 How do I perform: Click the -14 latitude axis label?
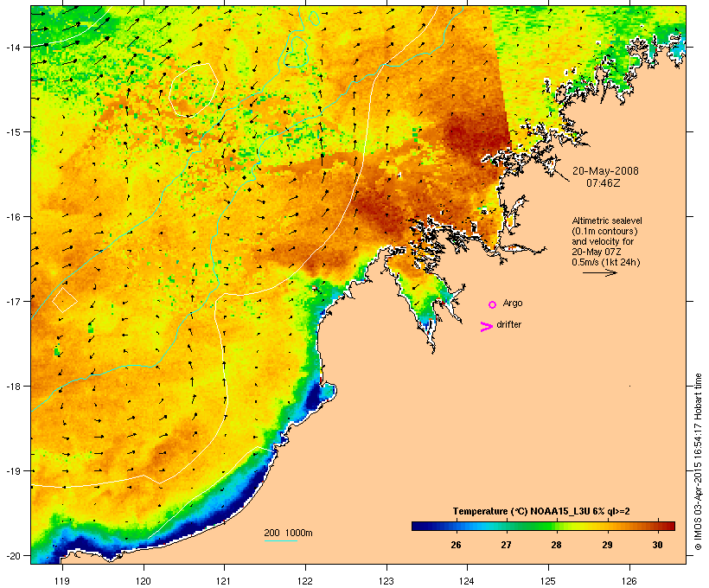pyautogui.click(x=13, y=47)
